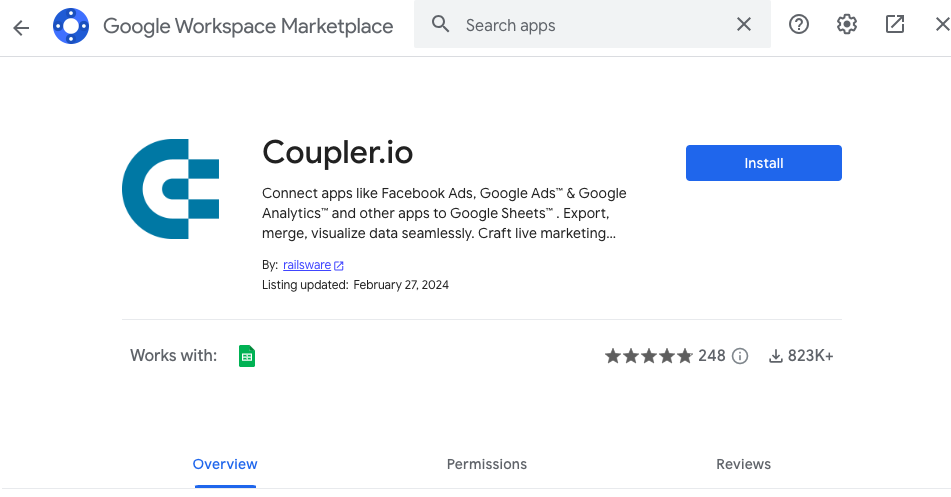Click the 248 ratings count
The width and height of the screenshot is (951, 497).
[711, 356]
